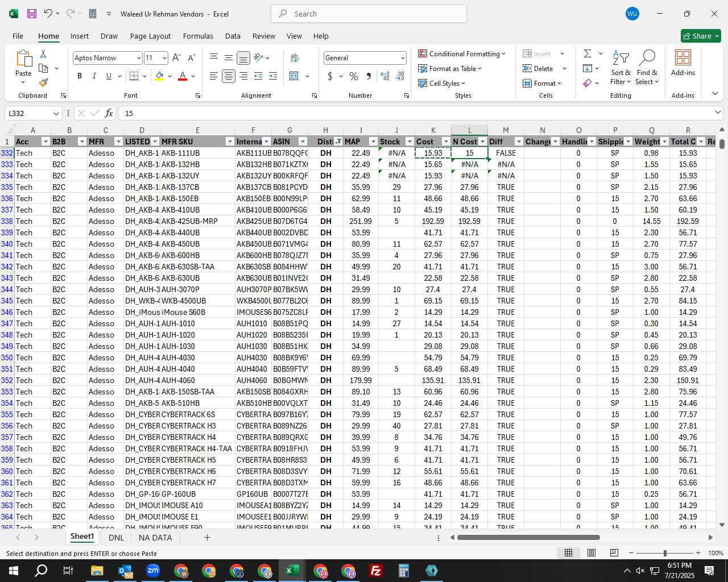Apply the red Font Color
This screenshot has width=728, height=582.
point(183,76)
